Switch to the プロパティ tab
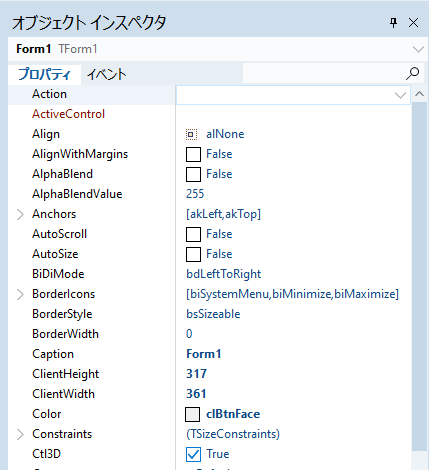429x470 pixels. pyautogui.click(x=44, y=74)
